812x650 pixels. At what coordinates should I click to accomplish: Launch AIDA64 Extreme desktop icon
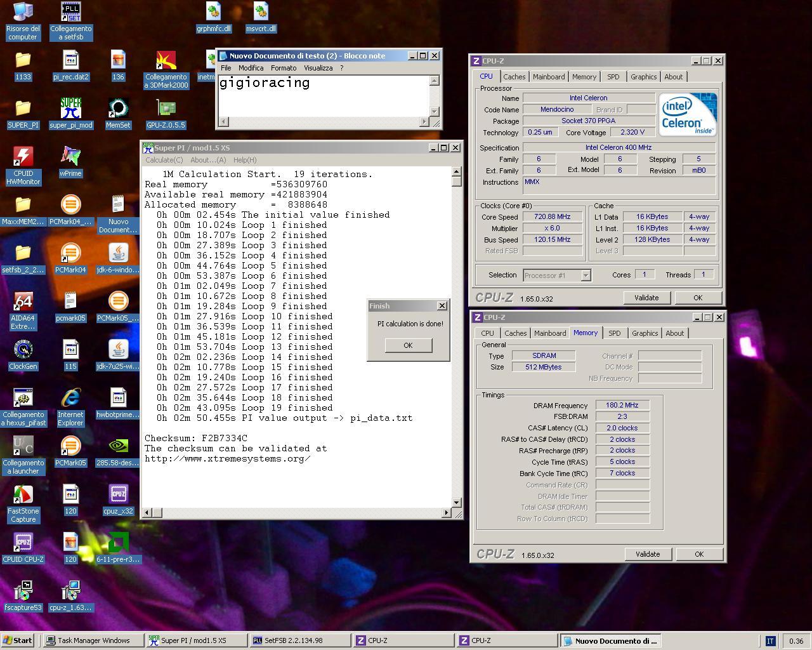click(x=23, y=311)
